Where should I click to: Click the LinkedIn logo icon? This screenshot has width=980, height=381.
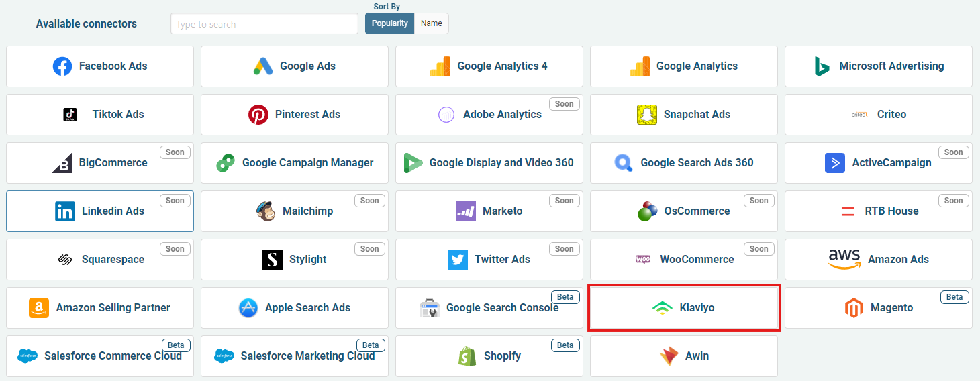click(65, 211)
